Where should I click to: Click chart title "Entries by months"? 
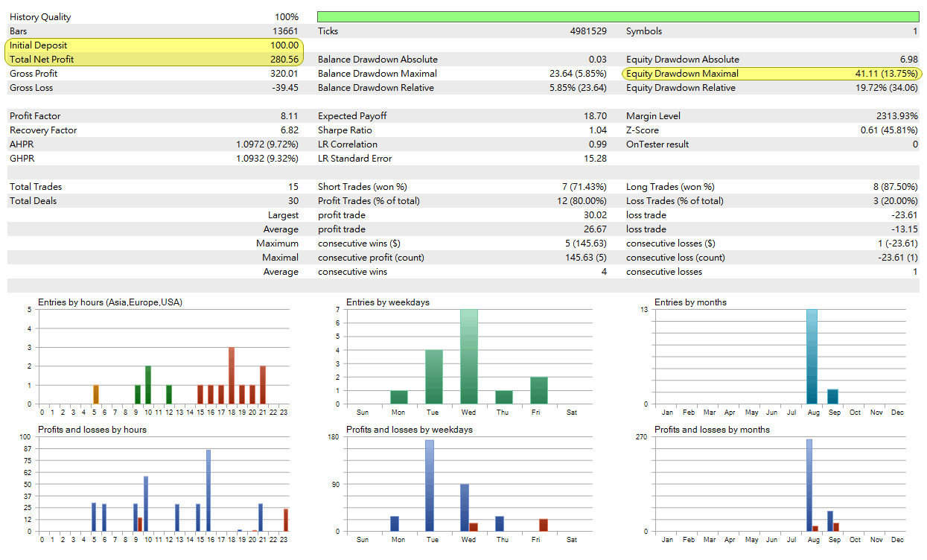point(690,302)
